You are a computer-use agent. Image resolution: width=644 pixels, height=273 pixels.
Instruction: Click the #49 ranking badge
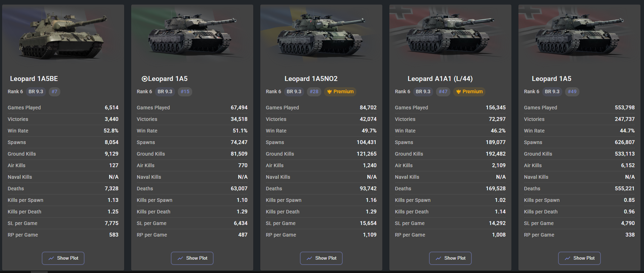point(572,92)
